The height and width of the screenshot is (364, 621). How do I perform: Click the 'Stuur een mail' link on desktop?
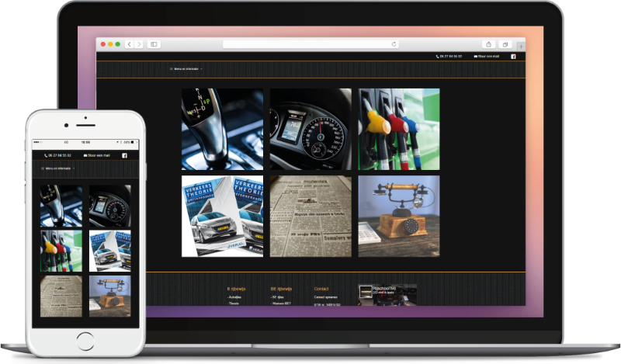click(x=487, y=57)
